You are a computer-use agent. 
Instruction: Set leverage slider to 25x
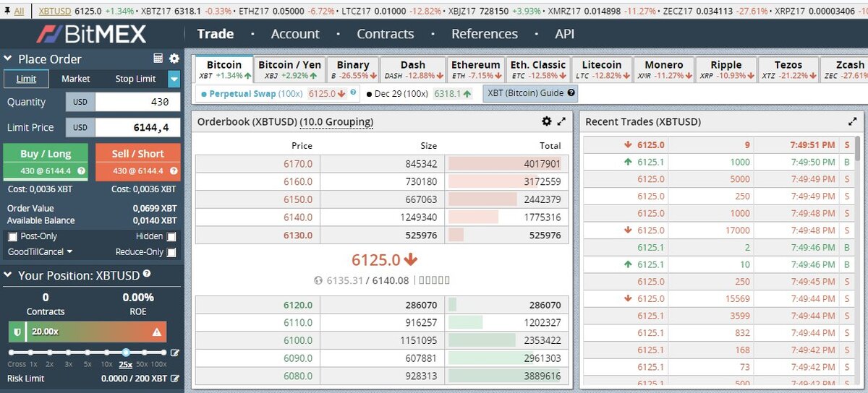click(126, 353)
